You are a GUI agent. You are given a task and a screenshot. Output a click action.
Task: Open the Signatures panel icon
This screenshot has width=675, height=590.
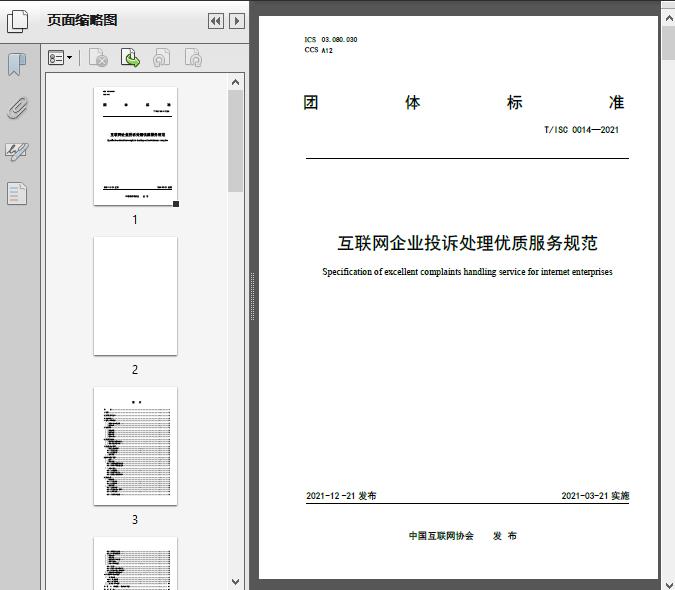[17, 151]
